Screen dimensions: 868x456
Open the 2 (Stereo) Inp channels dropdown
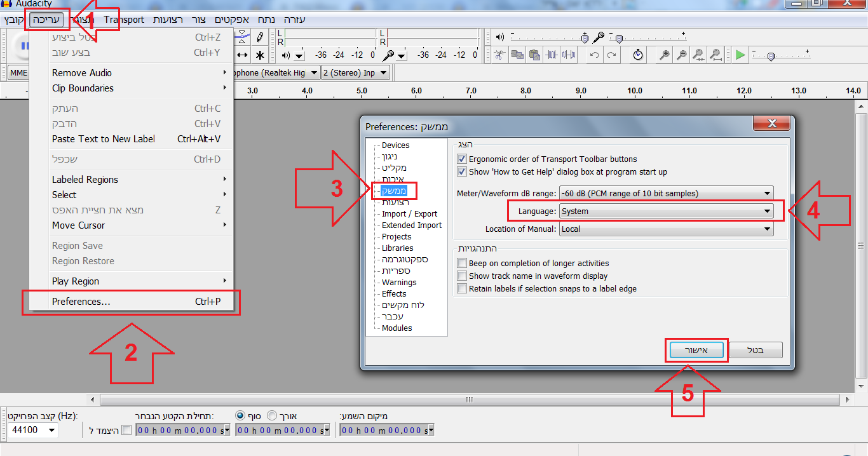[x=355, y=72]
